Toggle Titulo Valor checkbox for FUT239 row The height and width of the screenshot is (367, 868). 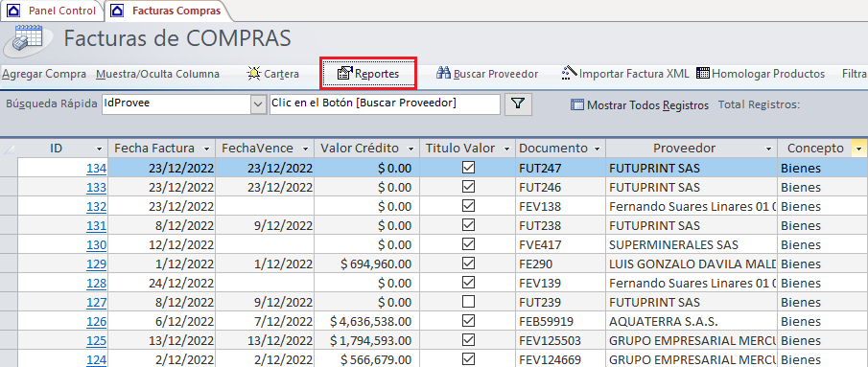[468, 302]
